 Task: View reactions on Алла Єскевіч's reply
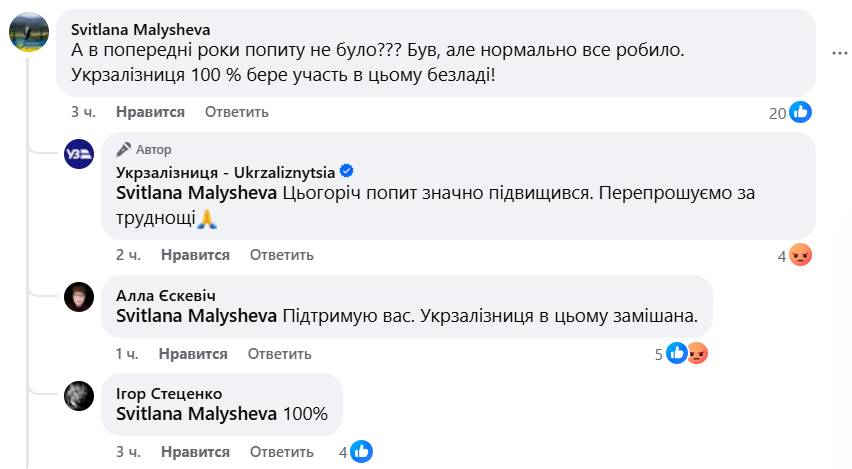[687, 353]
